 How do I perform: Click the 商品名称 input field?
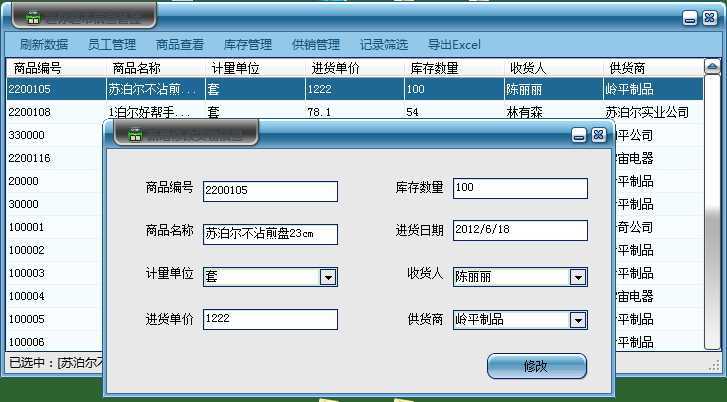[x=270, y=234]
